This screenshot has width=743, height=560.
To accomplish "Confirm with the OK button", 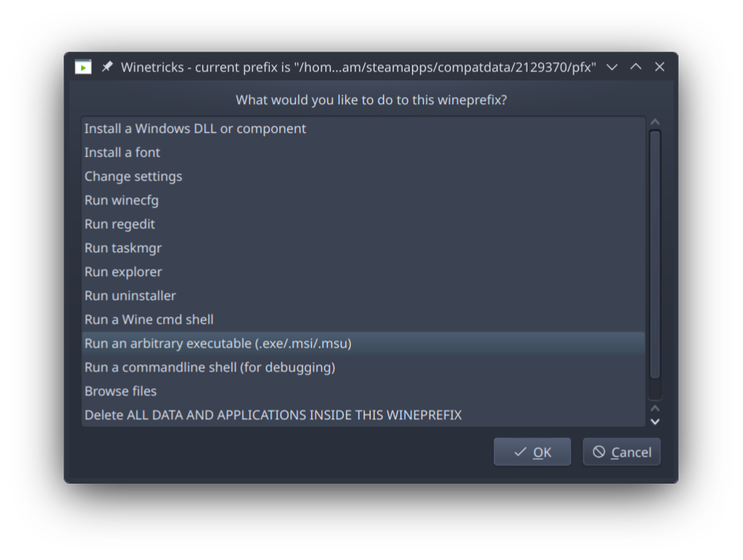I will coord(532,452).
